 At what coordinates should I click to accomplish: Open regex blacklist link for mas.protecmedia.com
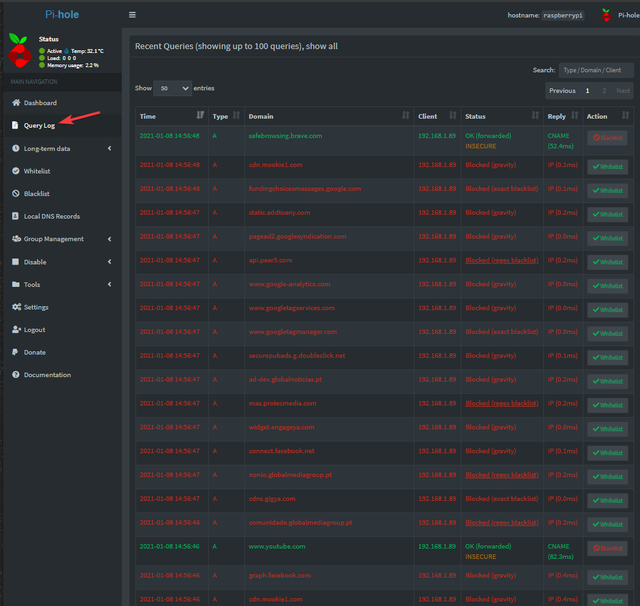point(502,403)
